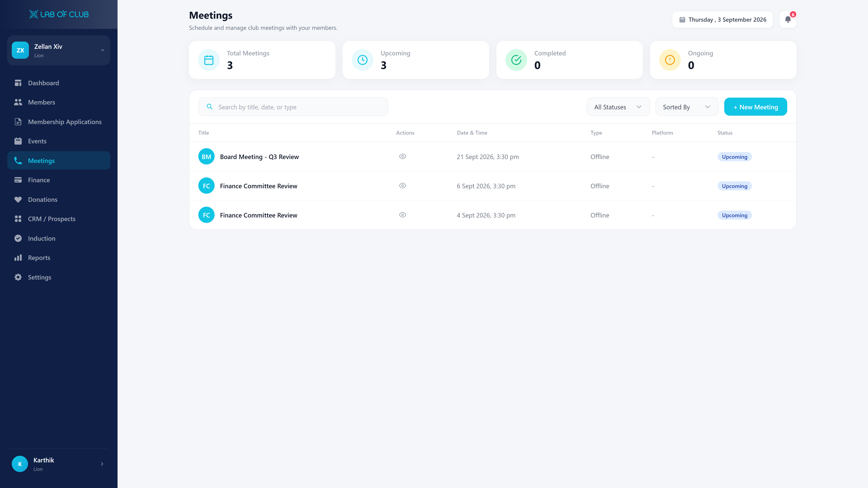
Task: Click the Board Meeting - Q3 Review title
Action: click(259, 157)
